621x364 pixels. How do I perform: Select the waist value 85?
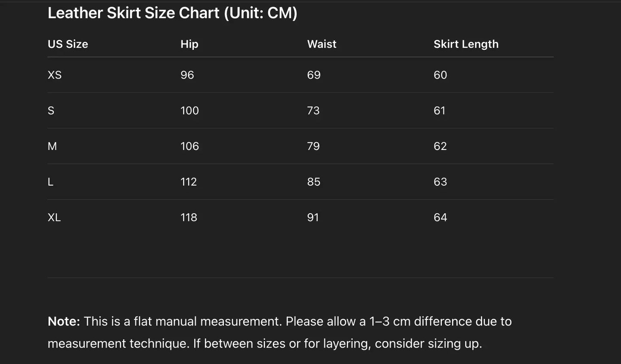click(x=314, y=182)
